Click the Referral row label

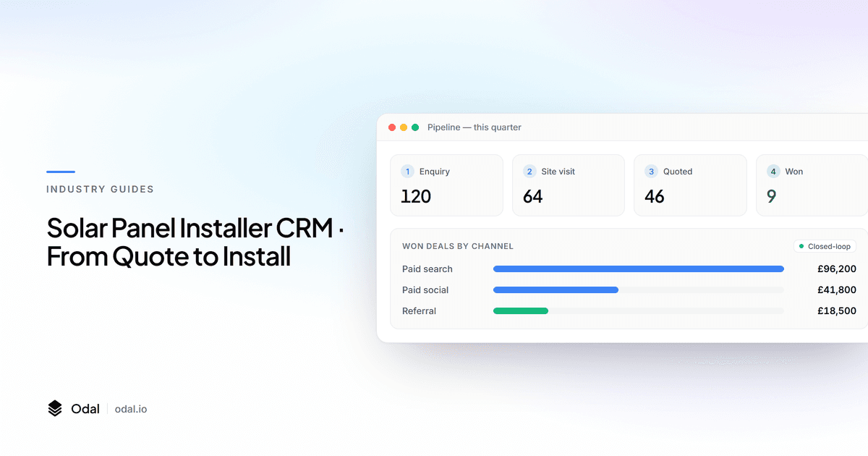click(420, 311)
